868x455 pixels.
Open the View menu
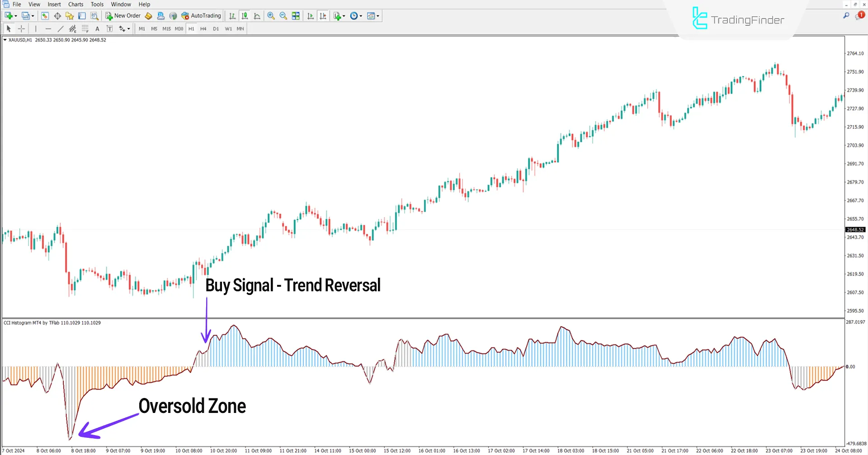[x=34, y=5]
